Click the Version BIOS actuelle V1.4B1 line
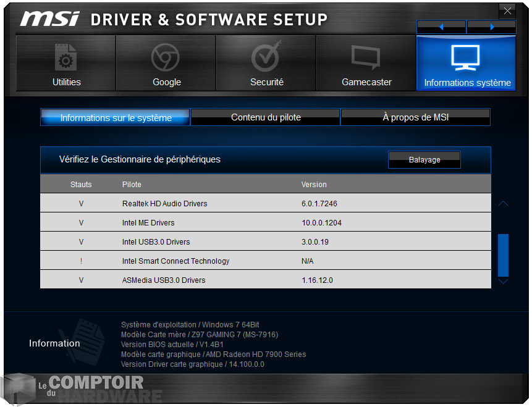Screen dimensions: 532x407 point(172,344)
